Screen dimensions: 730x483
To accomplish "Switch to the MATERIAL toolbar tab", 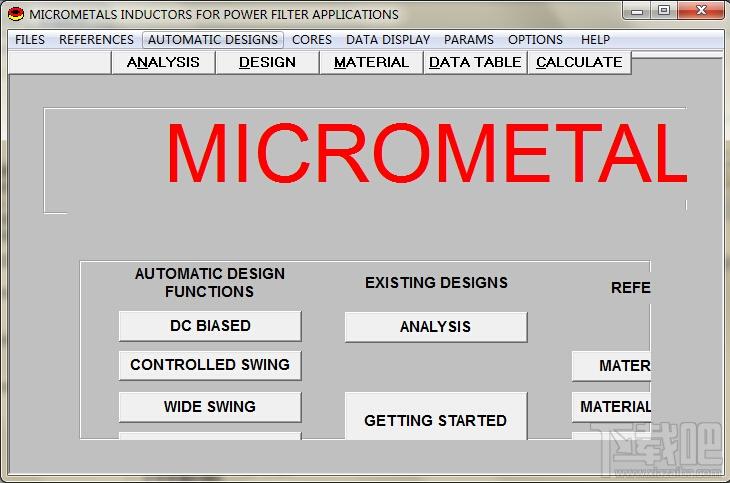I will click(371, 62).
